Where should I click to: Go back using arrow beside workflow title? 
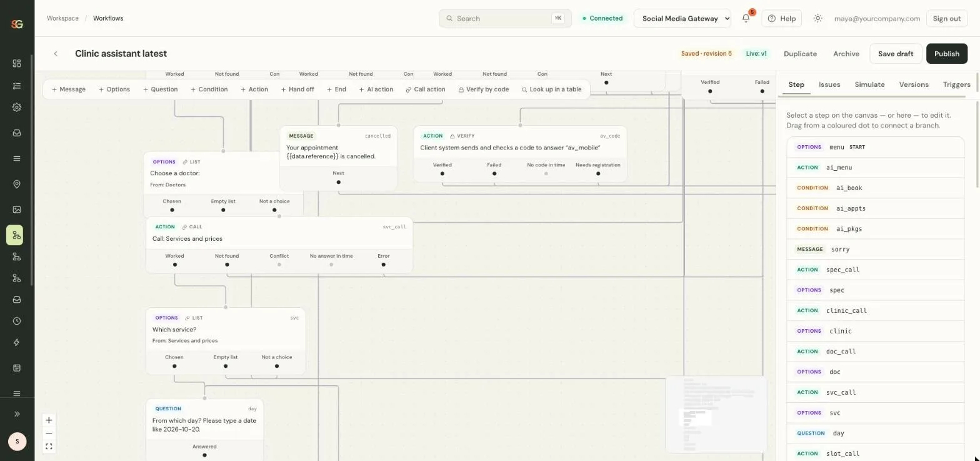(x=56, y=54)
